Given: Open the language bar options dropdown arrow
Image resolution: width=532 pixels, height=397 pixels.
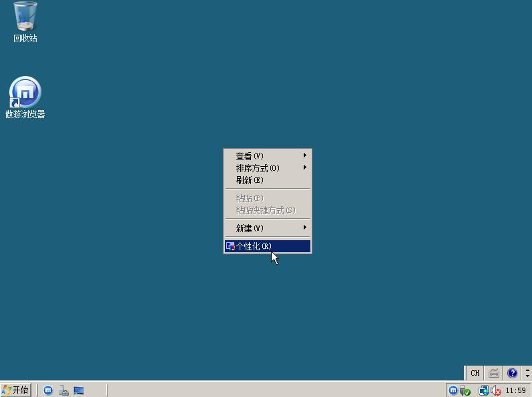Looking at the screenshot, I should [x=527, y=374].
